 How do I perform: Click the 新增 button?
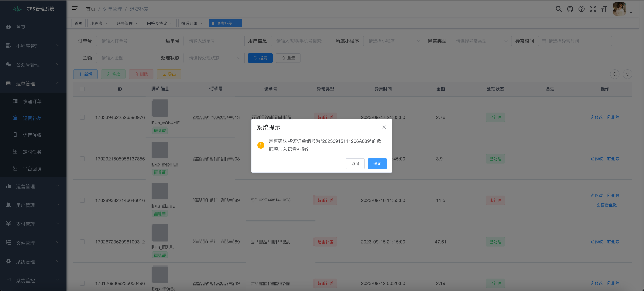(x=85, y=74)
